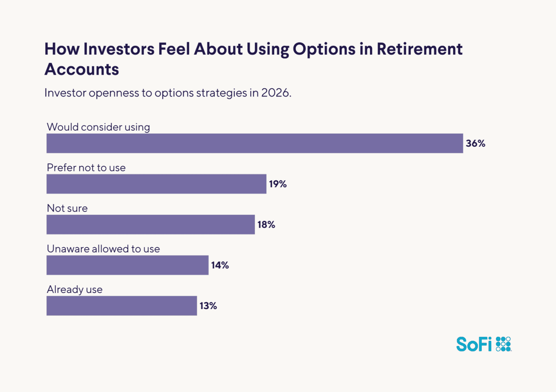
Task: Select the 'Unaware allowed to use' label
Action: pos(103,249)
